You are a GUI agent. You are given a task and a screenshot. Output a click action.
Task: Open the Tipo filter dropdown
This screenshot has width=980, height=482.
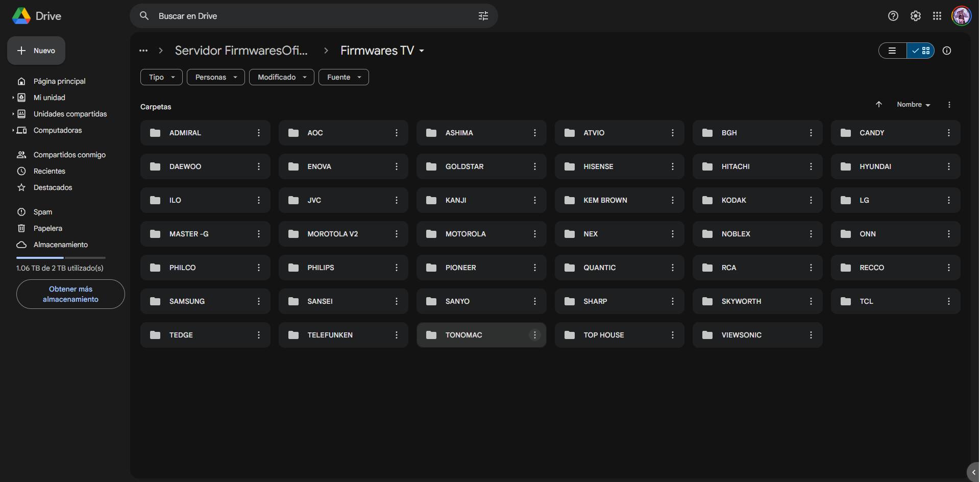pyautogui.click(x=161, y=77)
